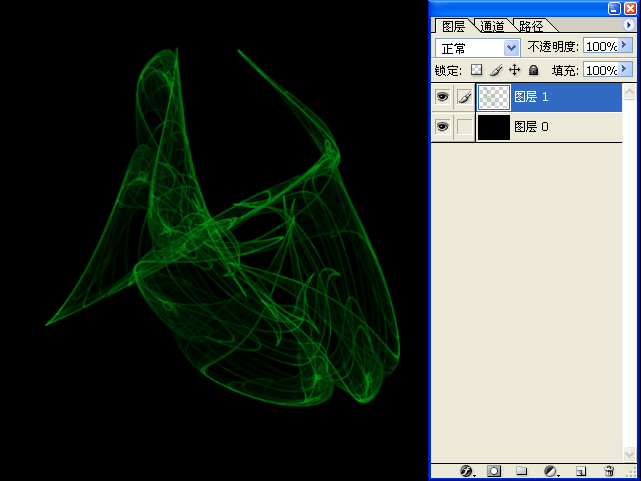Hide 图层 0 using its eye icon
Screen dimensions: 641x481
point(442,127)
